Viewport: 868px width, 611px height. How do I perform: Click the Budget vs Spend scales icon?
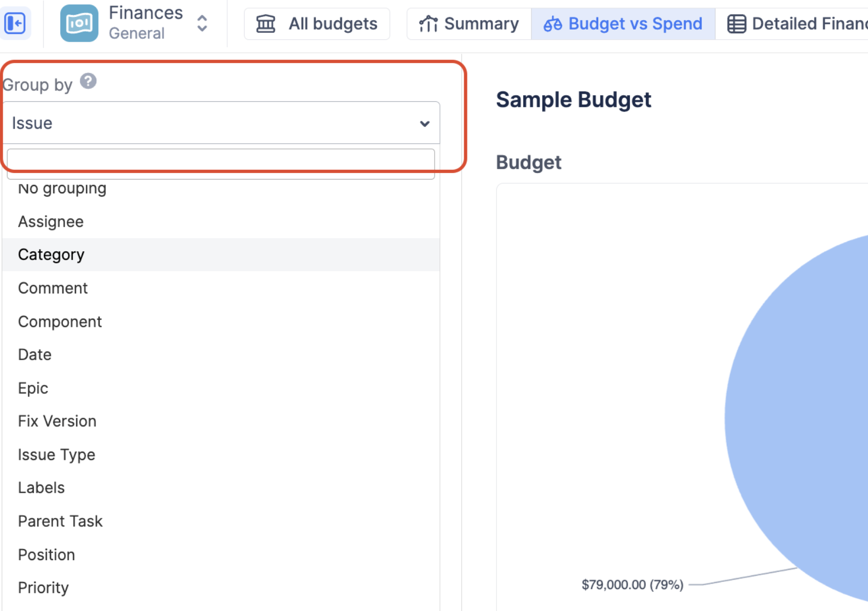click(x=552, y=24)
